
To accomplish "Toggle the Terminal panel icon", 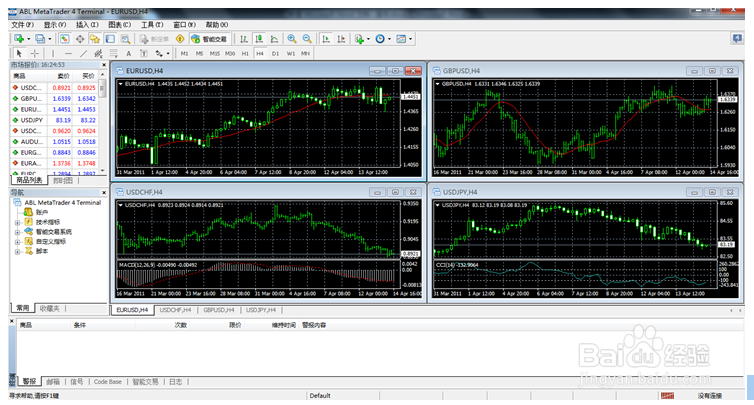I will pos(110,39).
